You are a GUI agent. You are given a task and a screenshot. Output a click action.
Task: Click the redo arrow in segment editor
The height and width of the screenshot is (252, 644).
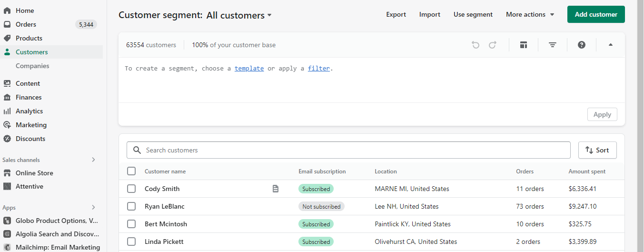(493, 45)
